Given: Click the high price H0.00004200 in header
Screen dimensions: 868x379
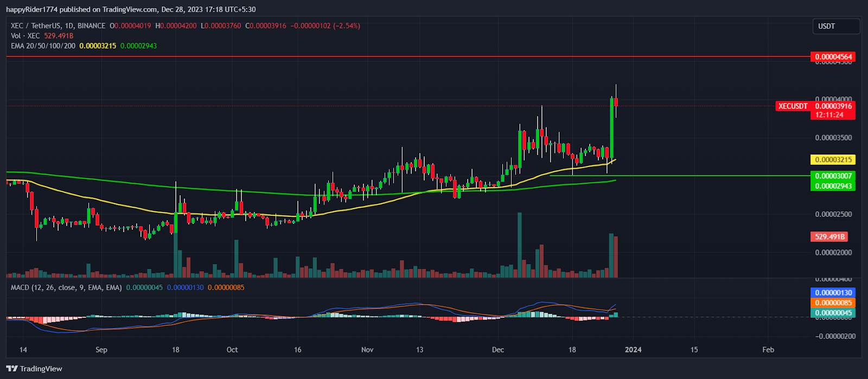Looking at the screenshot, I should coord(176,25).
